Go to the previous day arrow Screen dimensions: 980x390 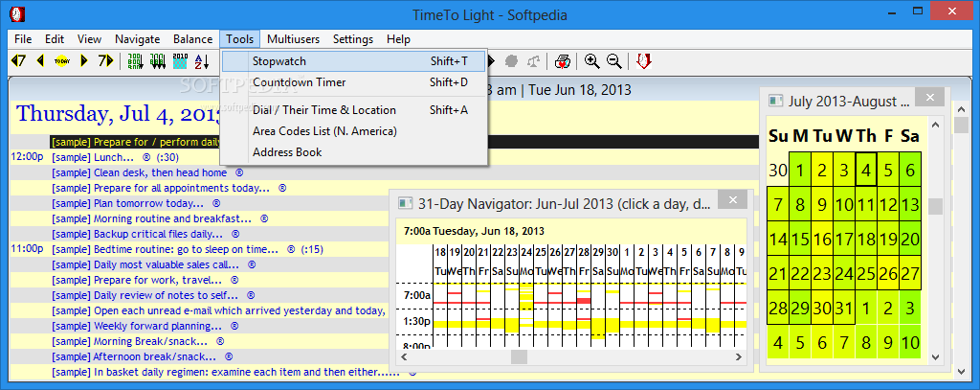[40, 60]
